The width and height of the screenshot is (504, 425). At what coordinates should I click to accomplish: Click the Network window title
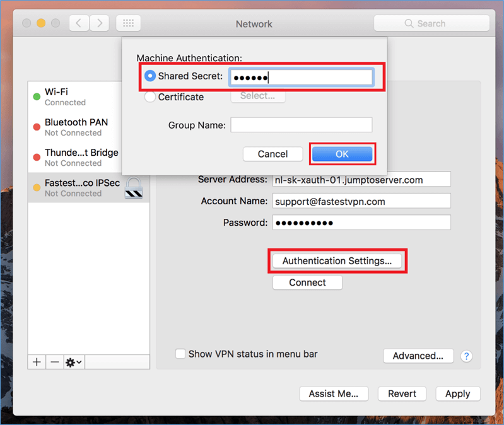point(254,24)
